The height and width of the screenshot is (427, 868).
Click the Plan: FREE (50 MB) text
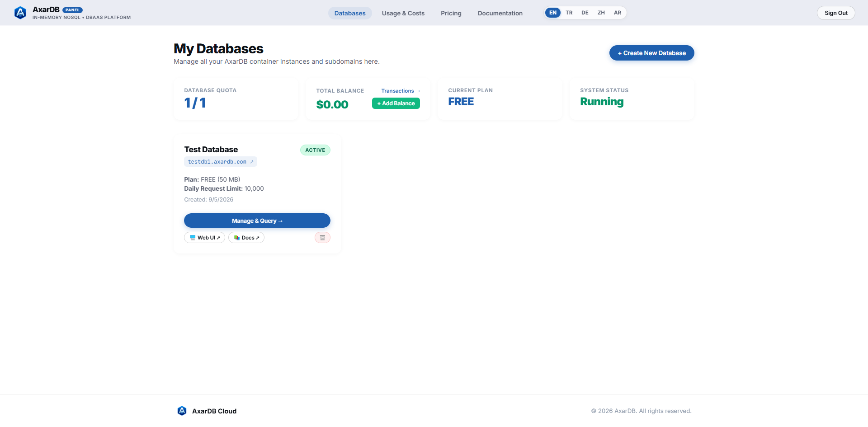click(212, 179)
